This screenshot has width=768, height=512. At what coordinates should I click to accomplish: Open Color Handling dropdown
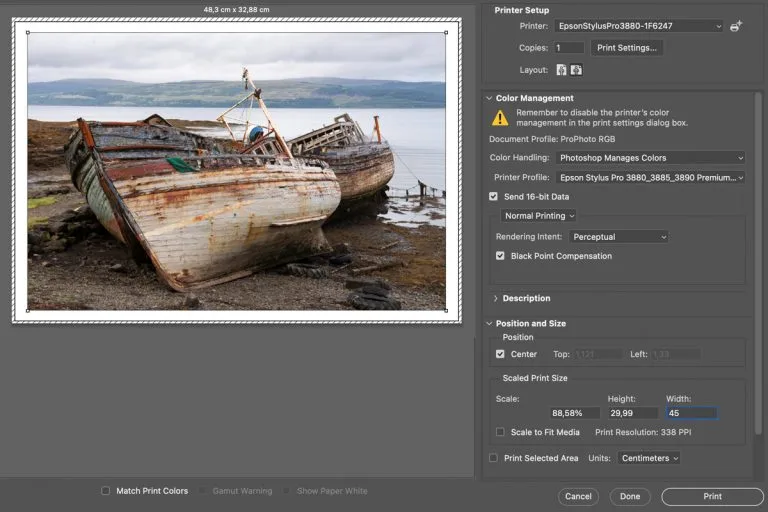650,158
